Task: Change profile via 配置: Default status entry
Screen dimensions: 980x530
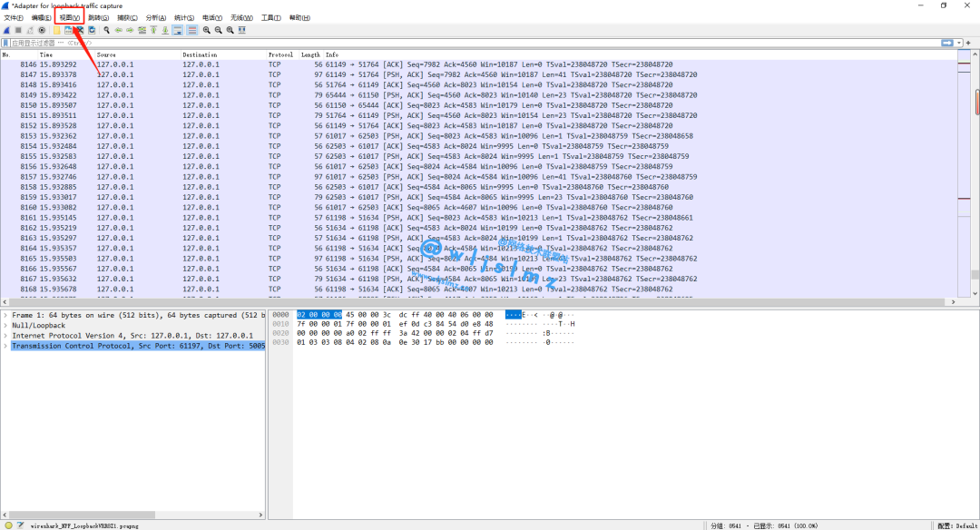Action: point(957,525)
